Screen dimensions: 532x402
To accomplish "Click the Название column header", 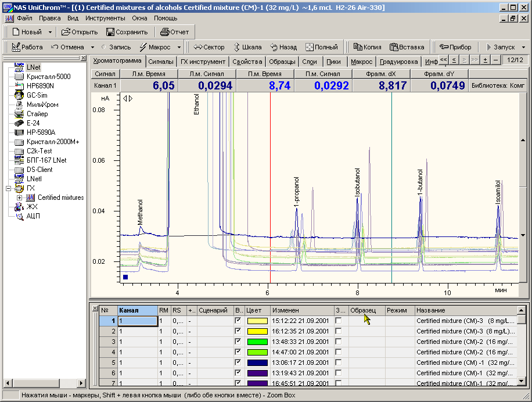I will tap(466, 310).
